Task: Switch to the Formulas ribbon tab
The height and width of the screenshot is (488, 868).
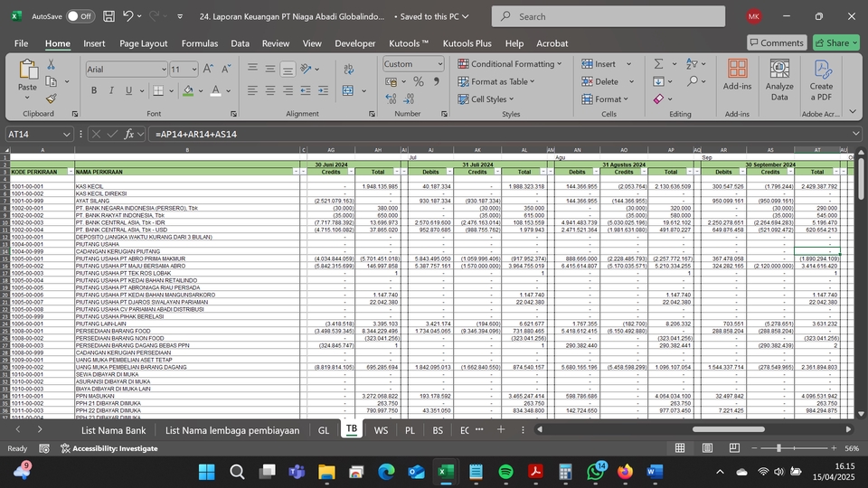Action: coord(200,43)
